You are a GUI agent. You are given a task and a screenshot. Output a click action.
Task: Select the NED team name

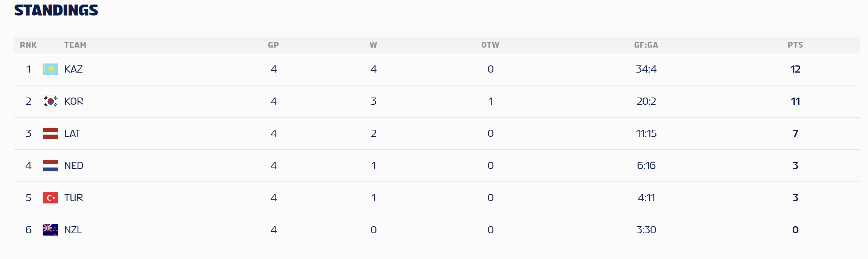click(74, 166)
